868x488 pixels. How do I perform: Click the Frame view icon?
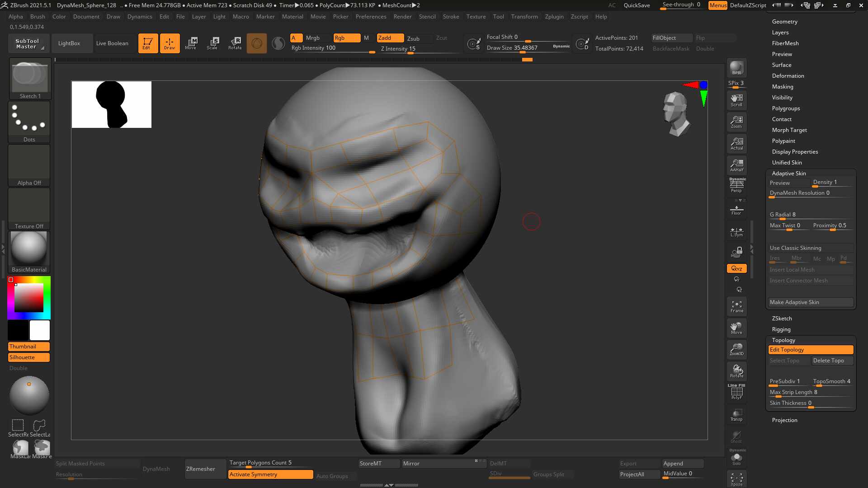coord(736,307)
